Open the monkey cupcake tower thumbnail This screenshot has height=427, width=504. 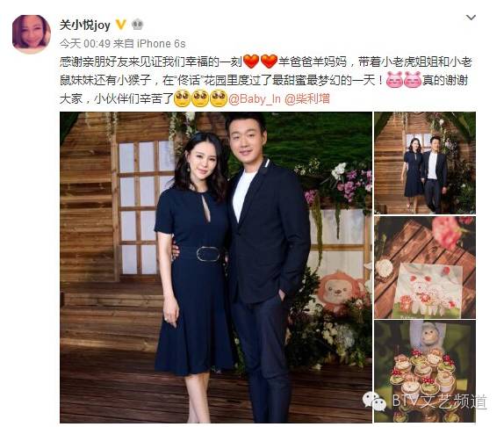tap(425, 371)
